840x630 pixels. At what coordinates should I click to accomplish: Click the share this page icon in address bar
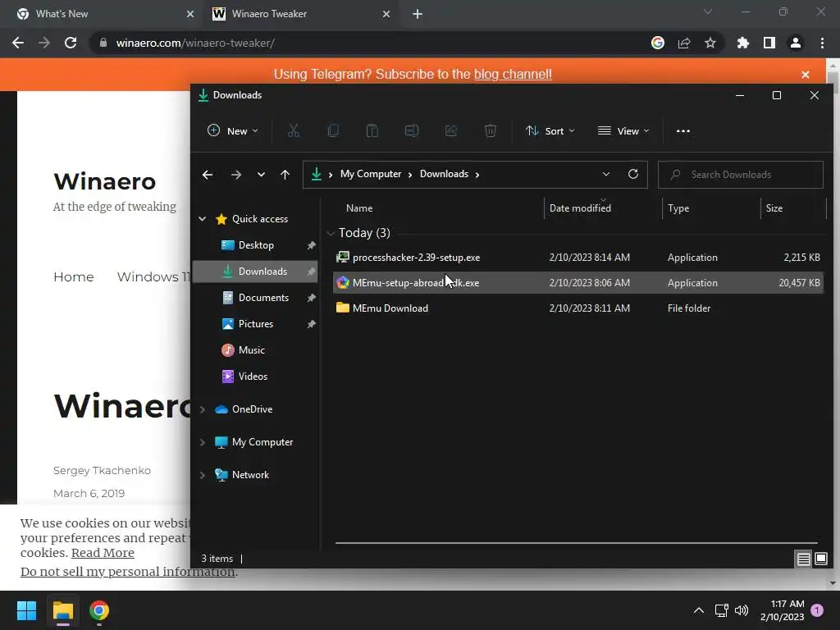[684, 43]
